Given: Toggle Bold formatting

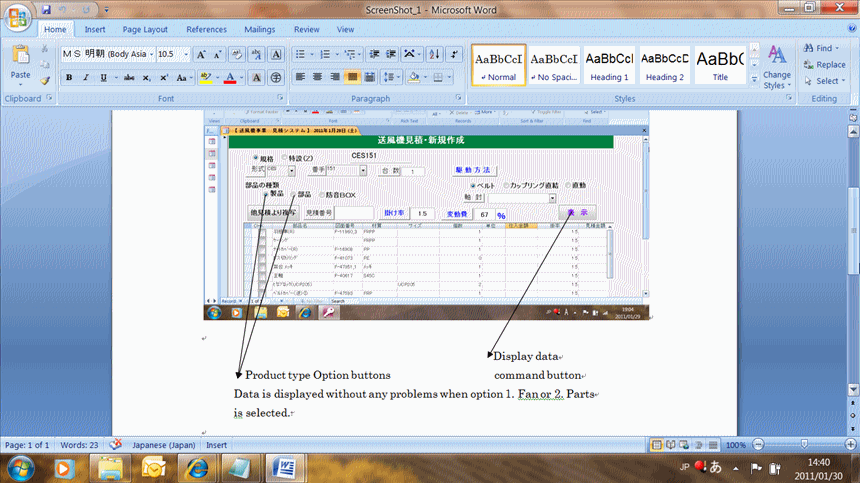Looking at the screenshot, I should [69, 78].
